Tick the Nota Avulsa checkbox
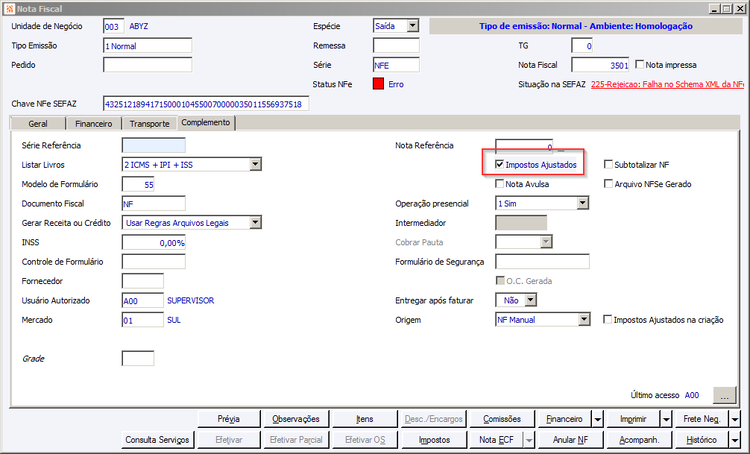The height and width of the screenshot is (454, 750). point(500,184)
